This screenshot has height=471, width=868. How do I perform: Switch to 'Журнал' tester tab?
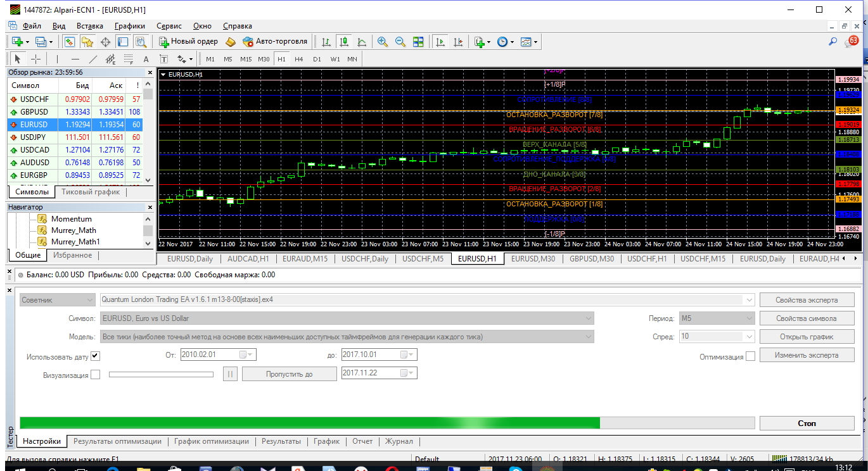point(399,441)
